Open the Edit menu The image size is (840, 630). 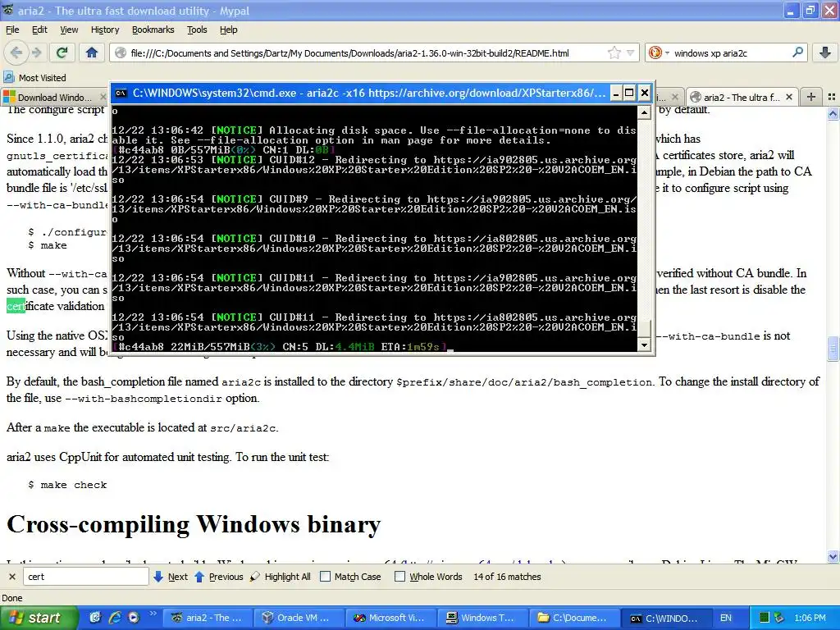point(39,30)
